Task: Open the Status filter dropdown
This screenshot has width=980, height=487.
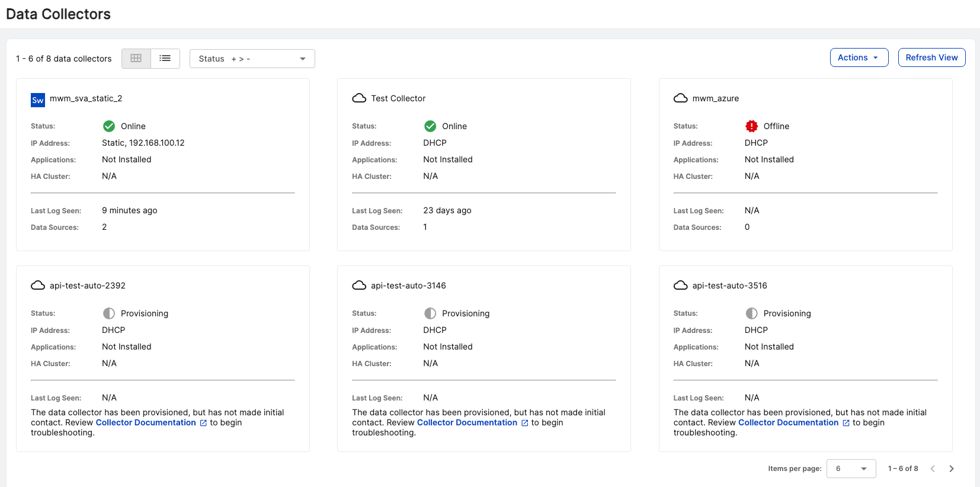Action: [x=252, y=59]
